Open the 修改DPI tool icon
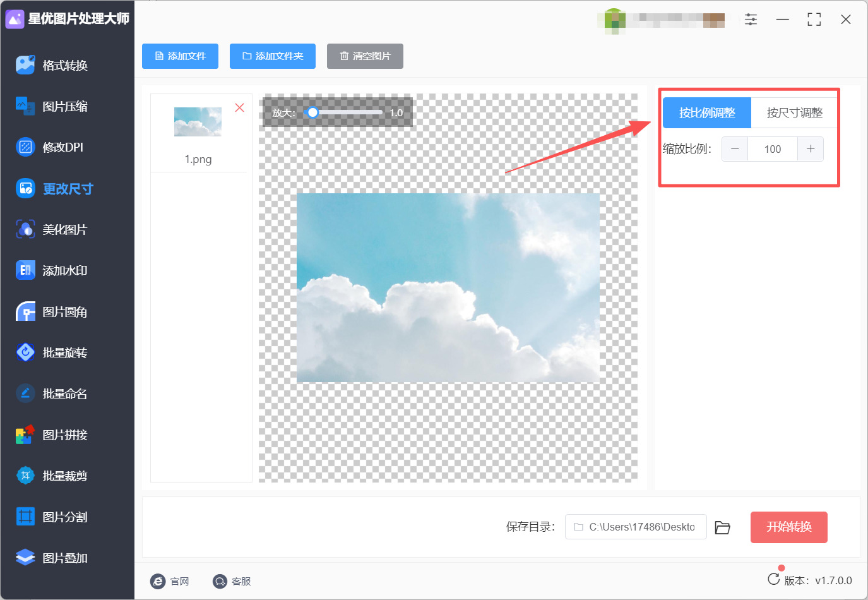868x600 pixels. pyautogui.click(x=25, y=147)
